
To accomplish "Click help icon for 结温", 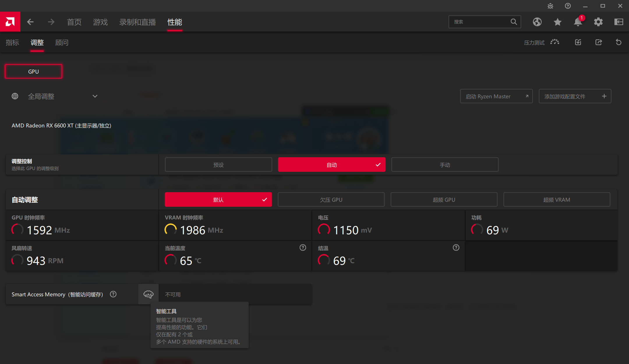I will point(456,248).
